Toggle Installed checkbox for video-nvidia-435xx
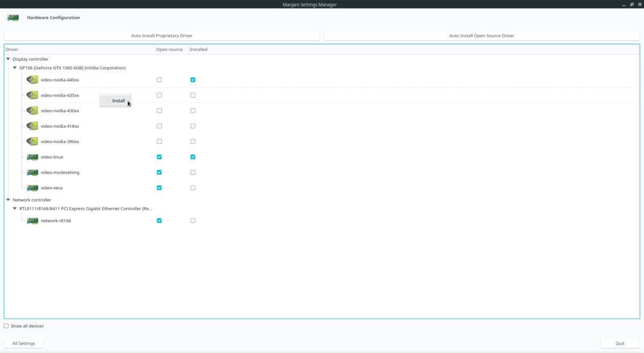Image resolution: width=644 pixels, height=353 pixels. coord(193,95)
